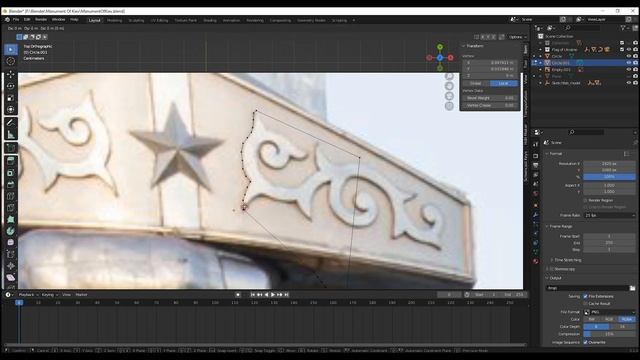
Task: Select the Edge Slide tool
Action: click(x=11, y=254)
